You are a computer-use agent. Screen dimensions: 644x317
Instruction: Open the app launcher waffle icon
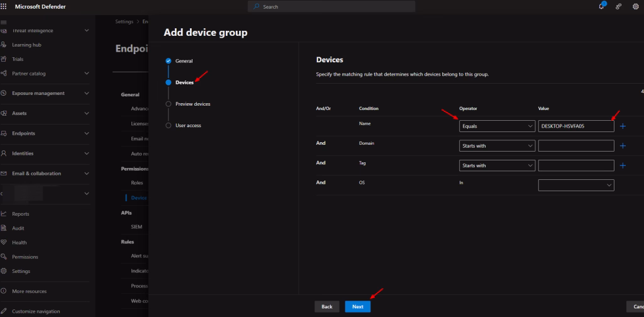pyautogui.click(x=4, y=6)
